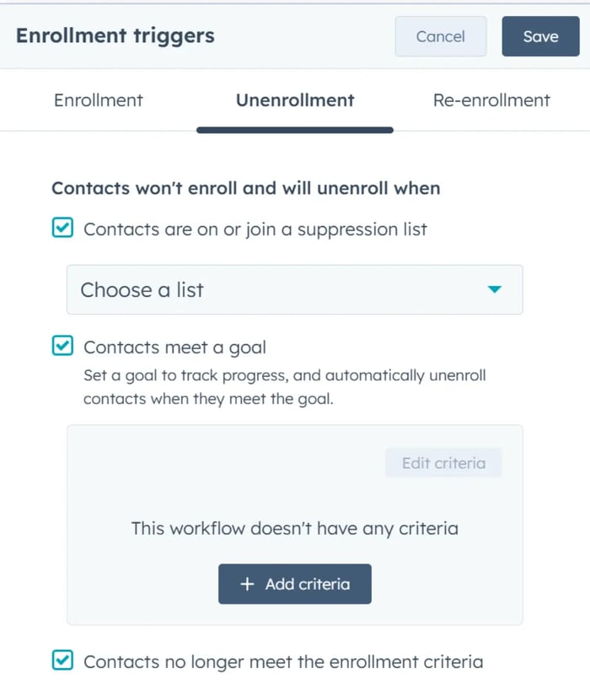590x700 pixels.
Task: Open the Choose a list dropdown
Action: (293, 288)
